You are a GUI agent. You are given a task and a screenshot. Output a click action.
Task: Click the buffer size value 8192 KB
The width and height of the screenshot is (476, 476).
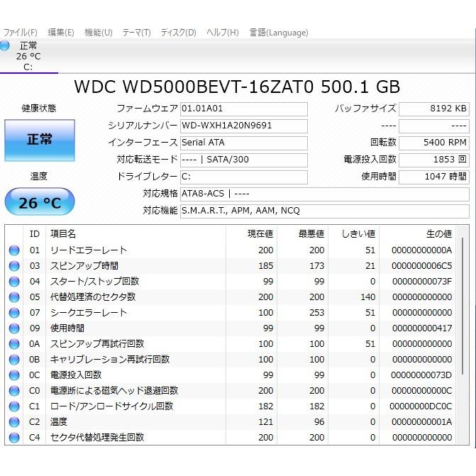pyautogui.click(x=434, y=109)
